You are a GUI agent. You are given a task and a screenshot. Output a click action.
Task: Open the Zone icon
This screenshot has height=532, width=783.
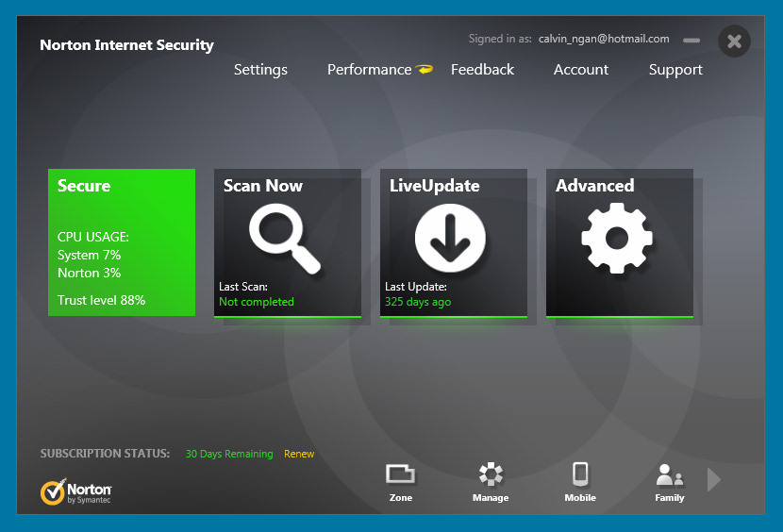(401, 474)
